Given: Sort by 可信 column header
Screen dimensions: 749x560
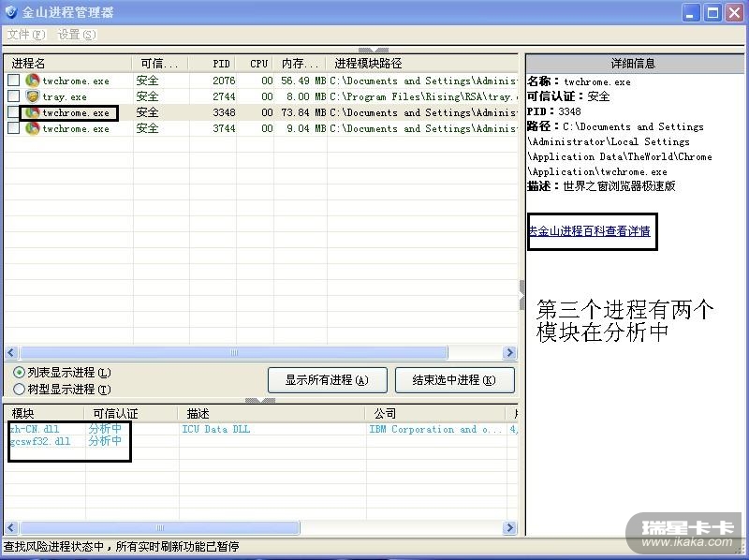Looking at the screenshot, I should point(159,63).
